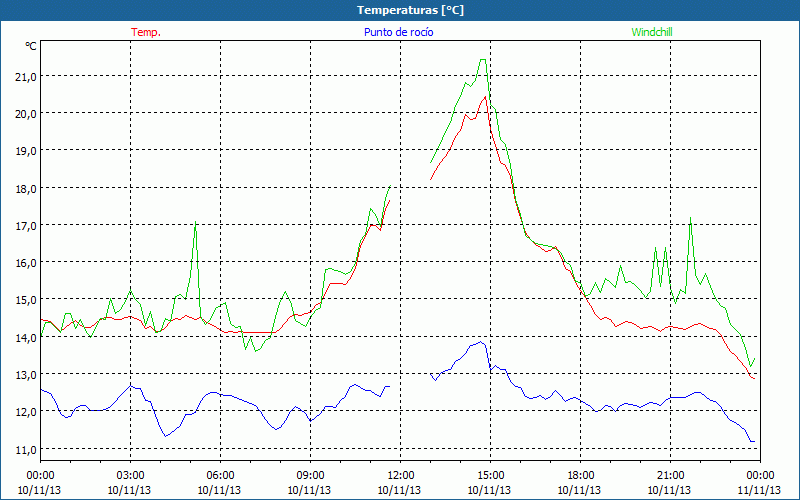This screenshot has height=500, width=800.
Task: Click the 11,0 y-axis value
Action: (x=25, y=449)
